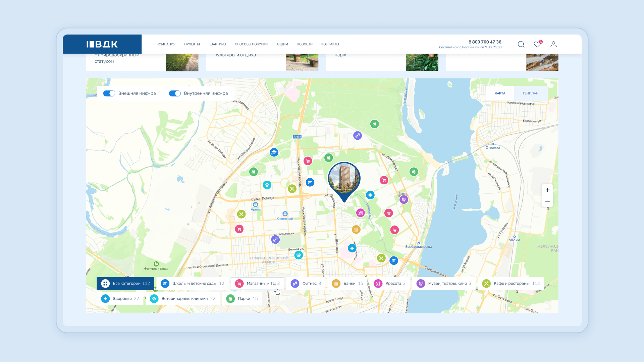Image resolution: width=644 pixels, height=362 pixels.
Task: Open the Квартиры menu item
Action: (x=217, y=44)
